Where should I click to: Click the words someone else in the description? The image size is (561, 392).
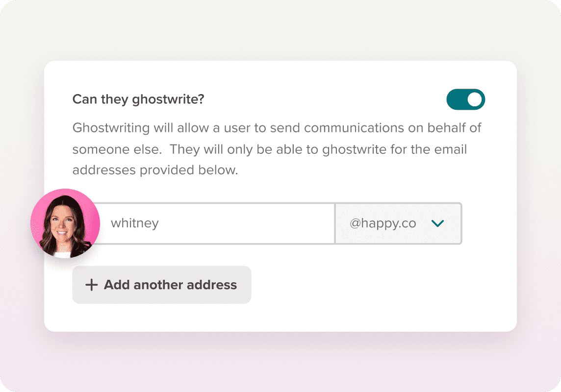point(117,149)
